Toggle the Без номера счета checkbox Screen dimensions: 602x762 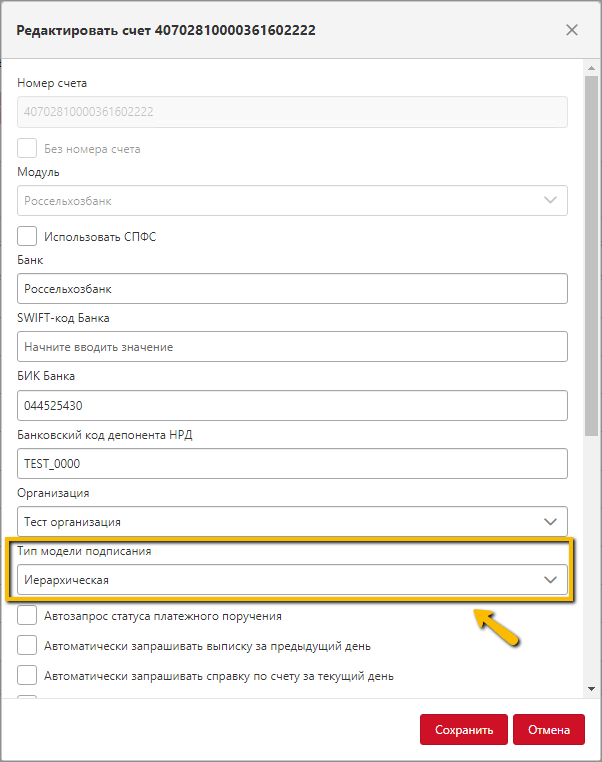tap(27, 148)
